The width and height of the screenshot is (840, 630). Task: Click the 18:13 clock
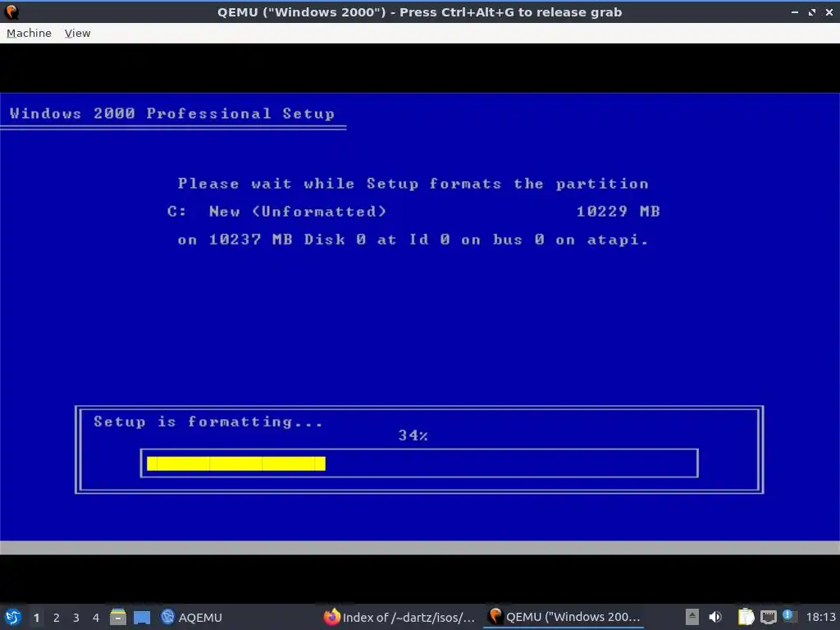[x=820, y=617]
